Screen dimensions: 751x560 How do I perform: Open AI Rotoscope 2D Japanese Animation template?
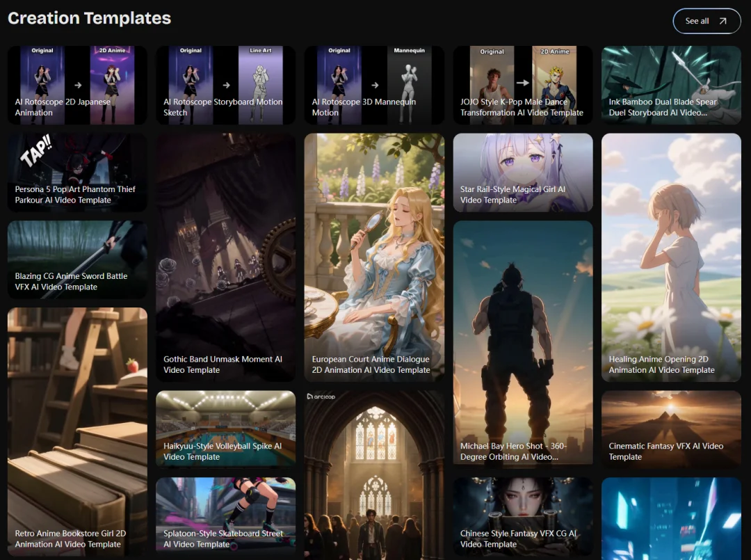pos(77,86)
